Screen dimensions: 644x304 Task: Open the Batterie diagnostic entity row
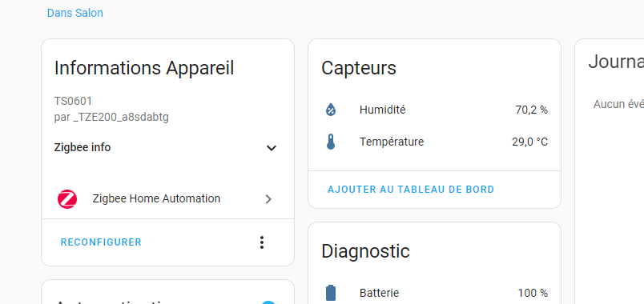434,293
